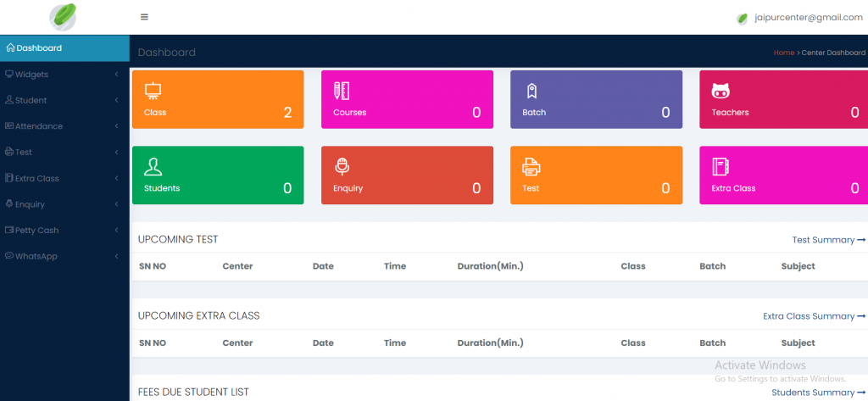Click the Enquiry microphone icon
Viewport: 868px width, 401px height.
tap(342, 166)
